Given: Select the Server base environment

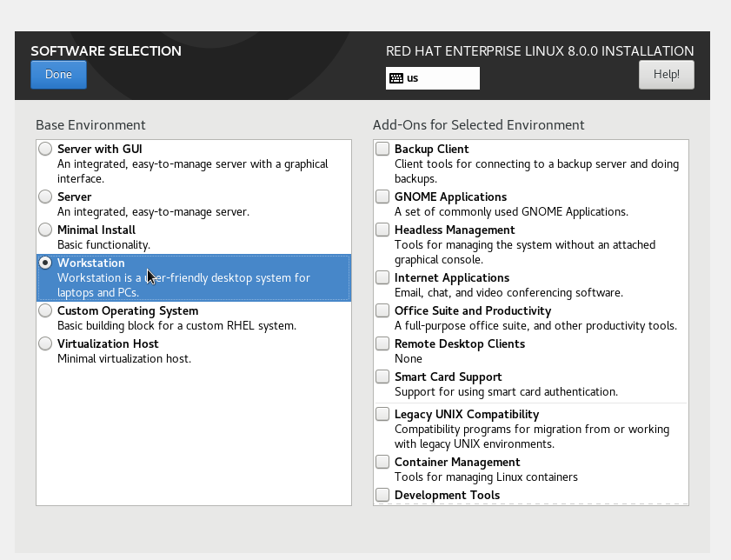Looking at the screenshot, I should (x=45, y=197).
